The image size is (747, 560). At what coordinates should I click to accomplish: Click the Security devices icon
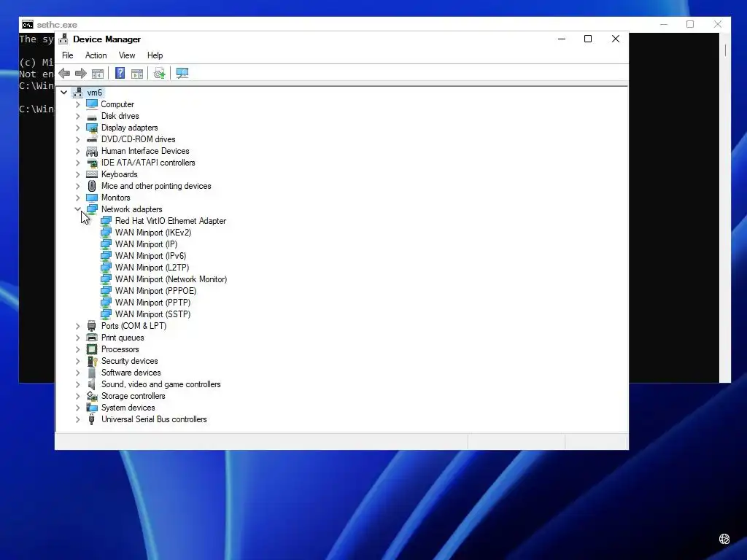pyautogui.click(x=92, y=361)
